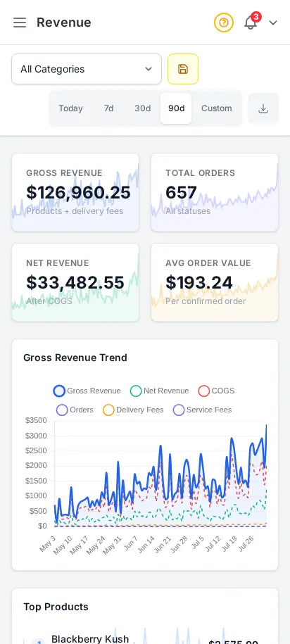Image resolution: width=290 pixels, height=644 pixels.
Task: Click the Revenue page title
Action: coord(64,23)
